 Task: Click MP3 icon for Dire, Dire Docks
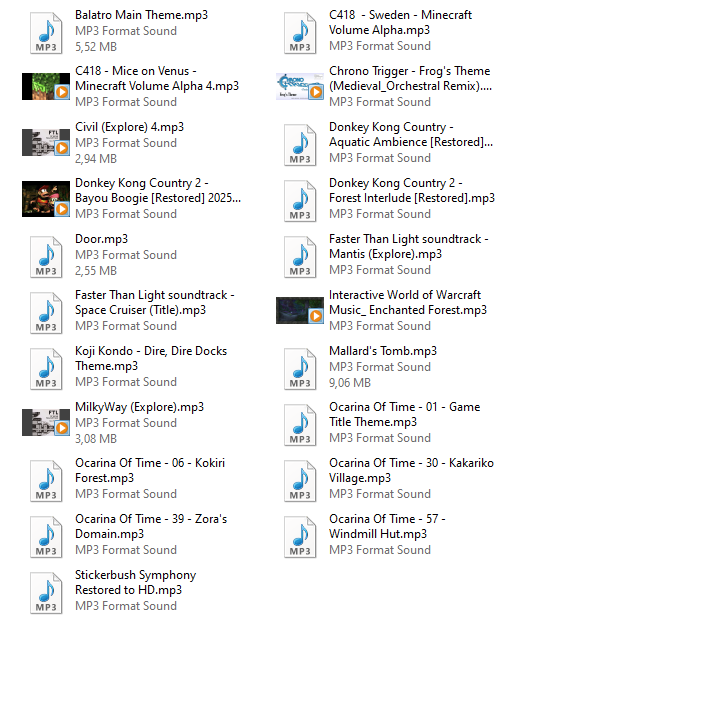click(x=46, y=369)
